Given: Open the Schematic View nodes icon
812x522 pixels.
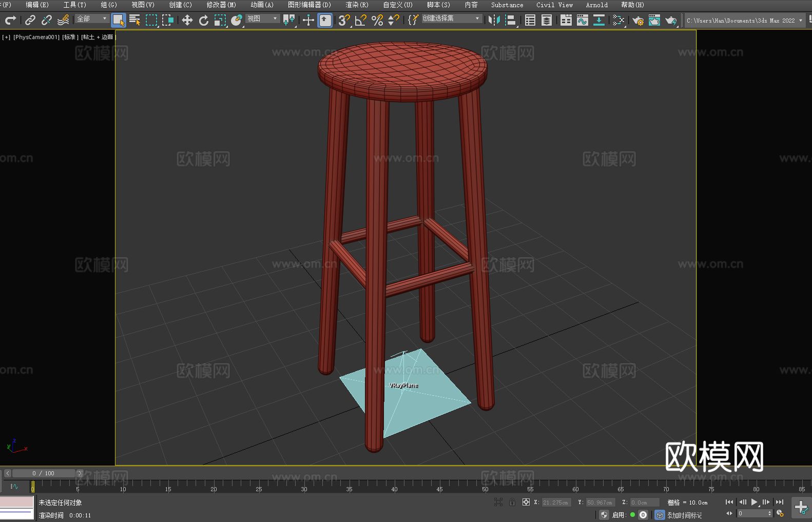Looking at the screenshot, I should pos(618,20).
